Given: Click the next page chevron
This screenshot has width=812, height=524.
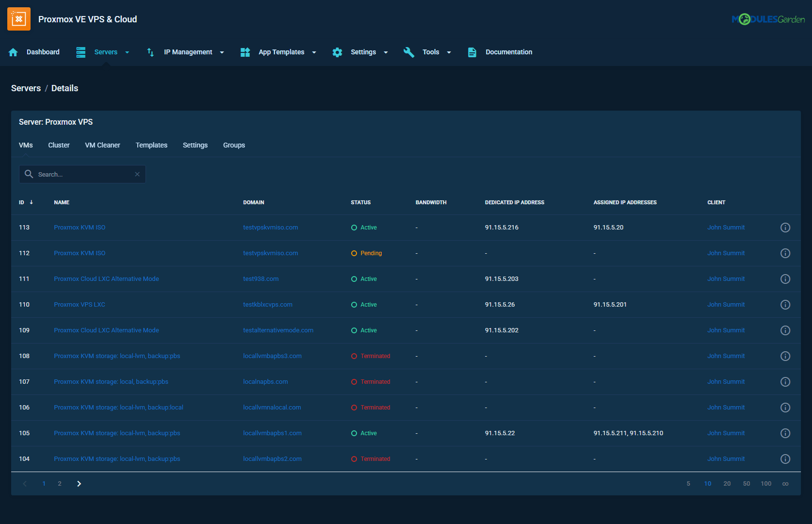Looking at the screenshot, I should tap(79, 483).
